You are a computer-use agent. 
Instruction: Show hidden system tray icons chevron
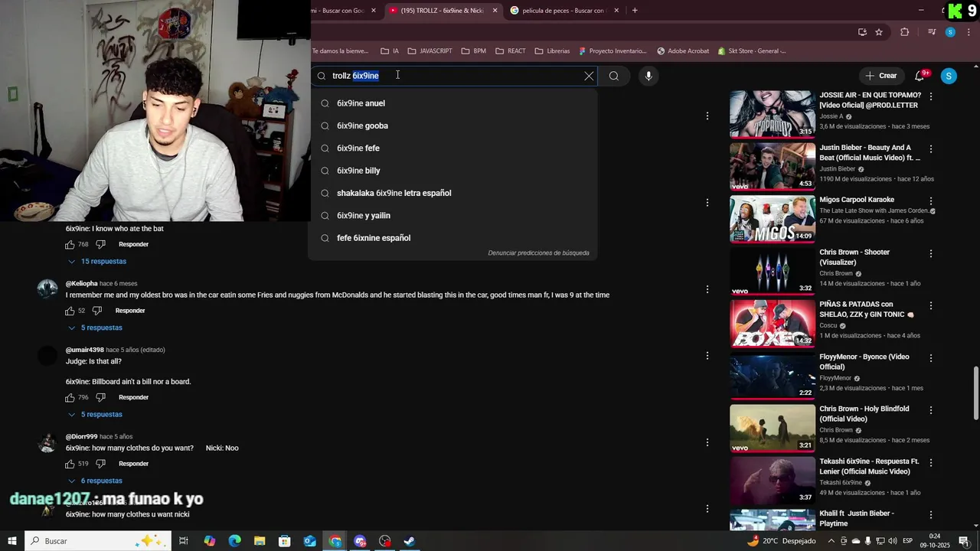pos(832,541)
